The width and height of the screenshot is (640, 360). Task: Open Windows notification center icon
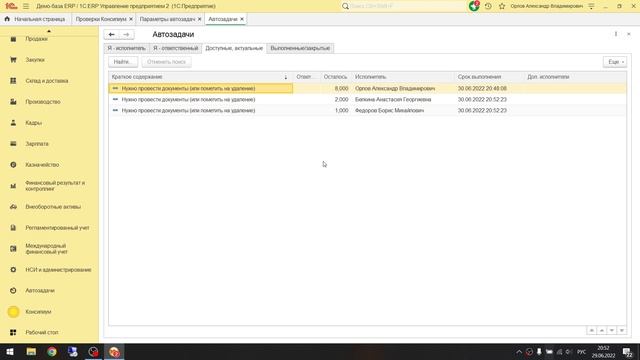point(628,352)
